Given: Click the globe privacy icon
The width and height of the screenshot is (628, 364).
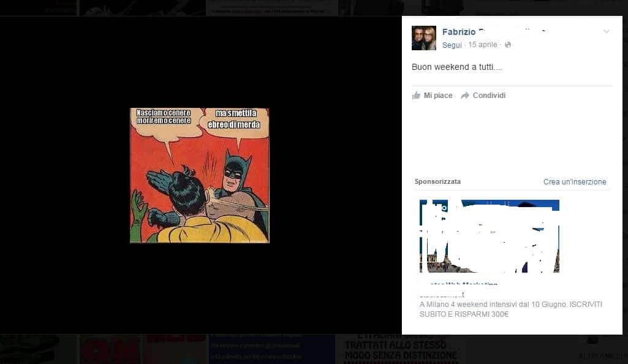Looking at the screenshot, I should (x=508, y=45).
